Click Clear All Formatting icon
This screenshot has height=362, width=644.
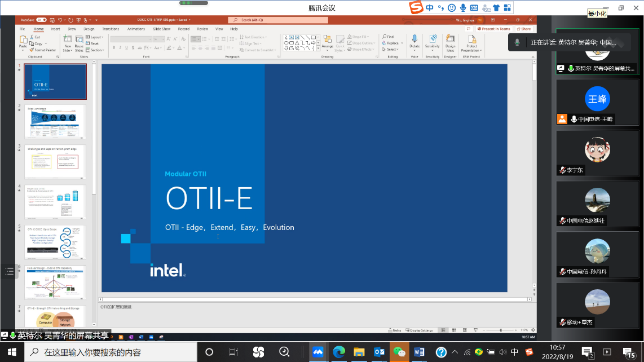(183, 39)
